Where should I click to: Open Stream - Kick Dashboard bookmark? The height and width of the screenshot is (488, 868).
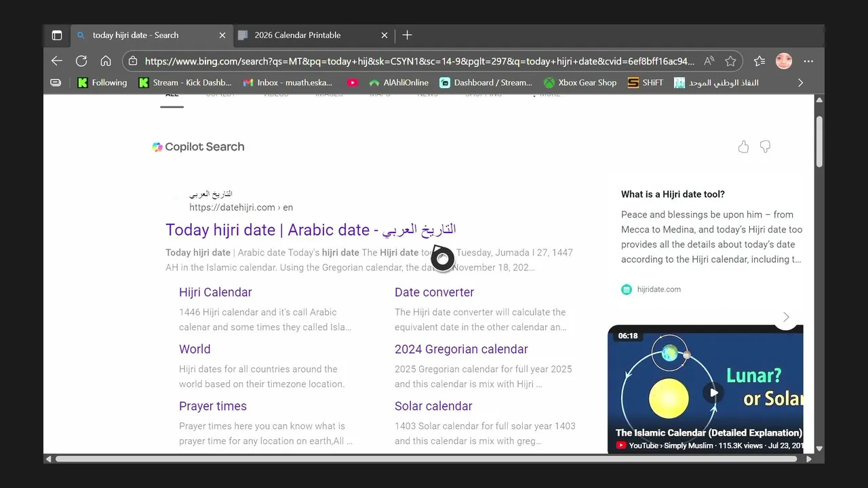[x=185, y=83]
